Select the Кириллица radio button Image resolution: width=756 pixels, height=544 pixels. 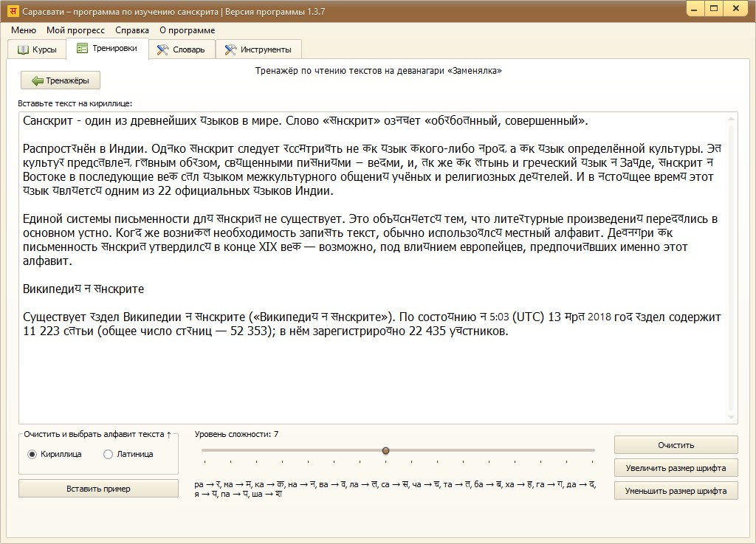click(32, 454)
